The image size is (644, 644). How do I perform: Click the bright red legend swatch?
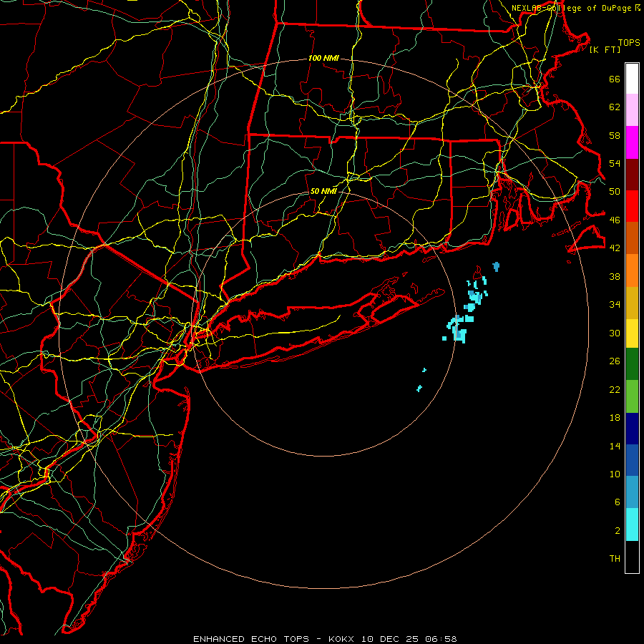tap(632, 206)
